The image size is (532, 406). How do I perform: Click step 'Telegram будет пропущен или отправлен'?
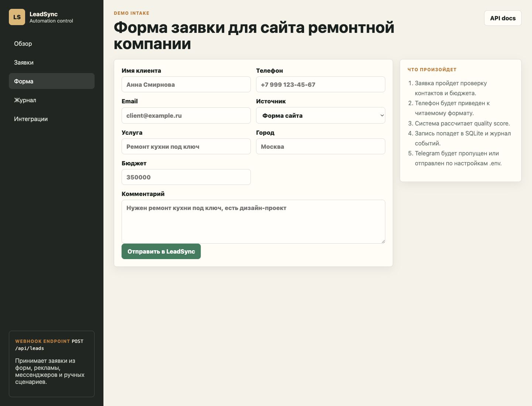[x=458, y=158]
